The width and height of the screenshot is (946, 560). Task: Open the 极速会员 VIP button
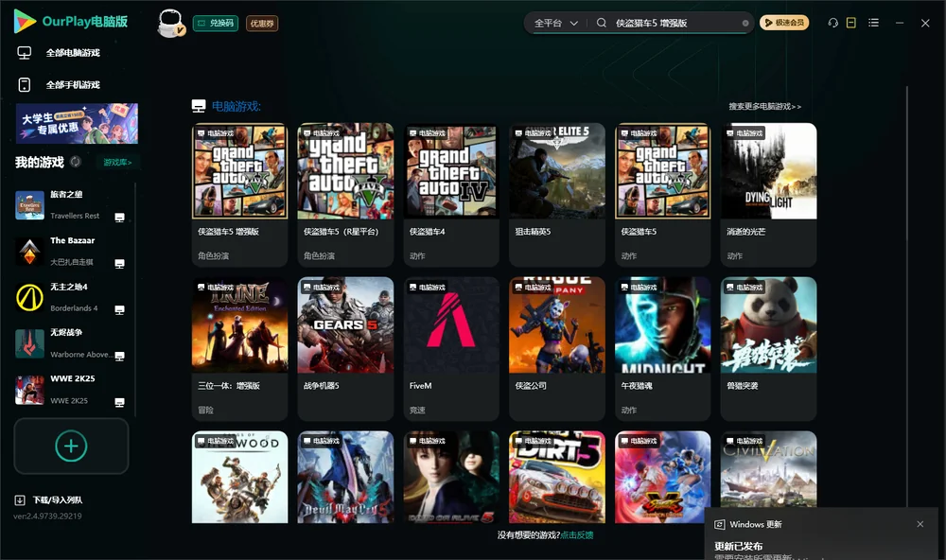[783, 23]
